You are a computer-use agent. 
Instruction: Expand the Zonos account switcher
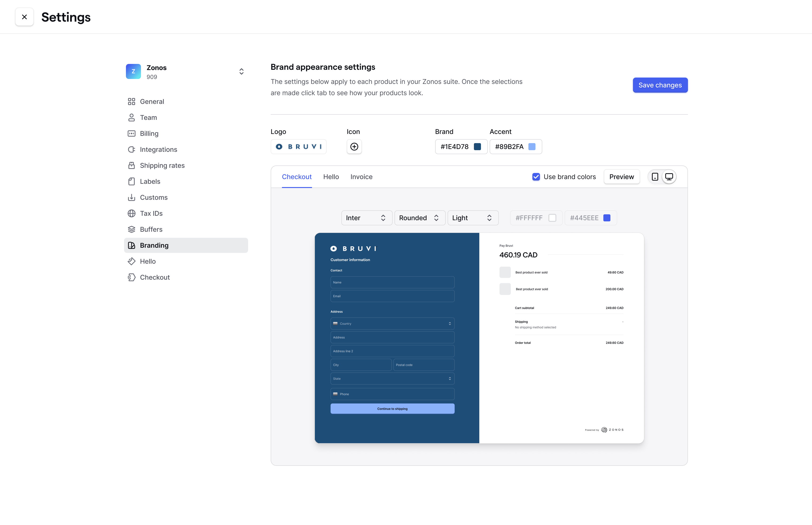click(242, 71)
